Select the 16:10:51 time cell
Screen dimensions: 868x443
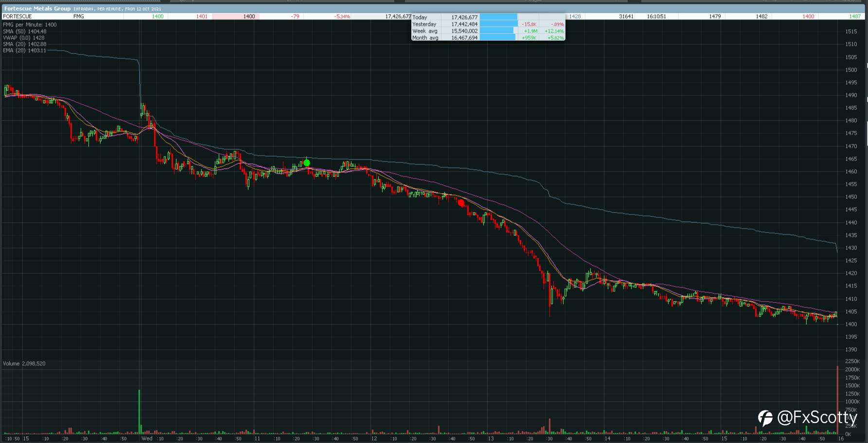point(656,17)
